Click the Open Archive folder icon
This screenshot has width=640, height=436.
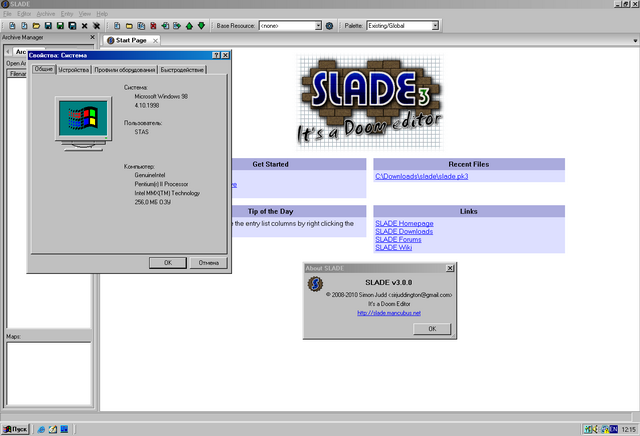tap(36, 25)
